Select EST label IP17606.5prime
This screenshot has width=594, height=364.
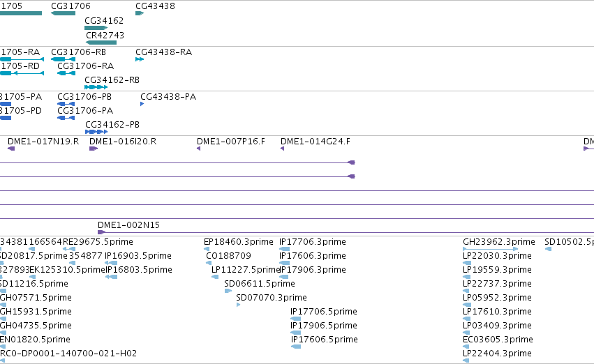(x=325, y=340)
